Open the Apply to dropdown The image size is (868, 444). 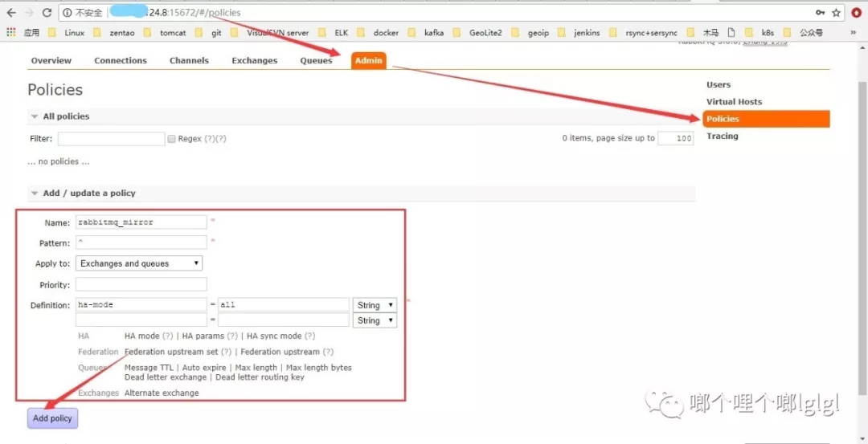point(139,263)
